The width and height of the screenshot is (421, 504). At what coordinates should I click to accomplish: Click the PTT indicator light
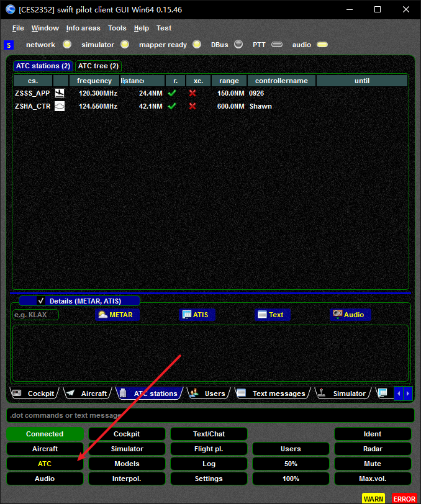(x=277, y=44)
